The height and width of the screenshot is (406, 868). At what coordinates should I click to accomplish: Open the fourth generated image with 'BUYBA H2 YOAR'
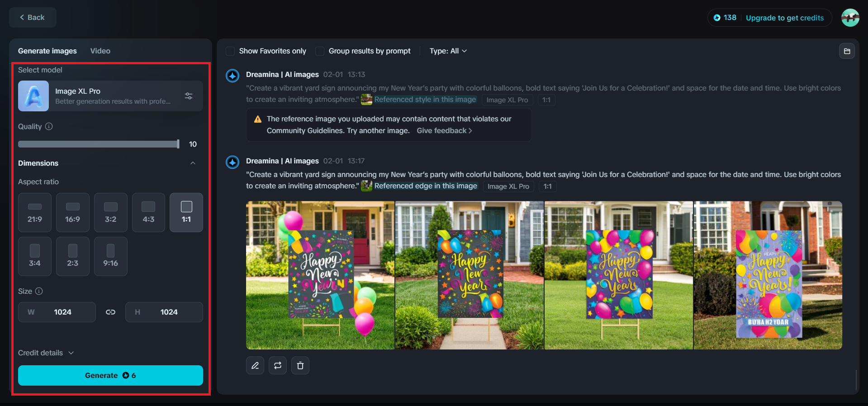768,275
